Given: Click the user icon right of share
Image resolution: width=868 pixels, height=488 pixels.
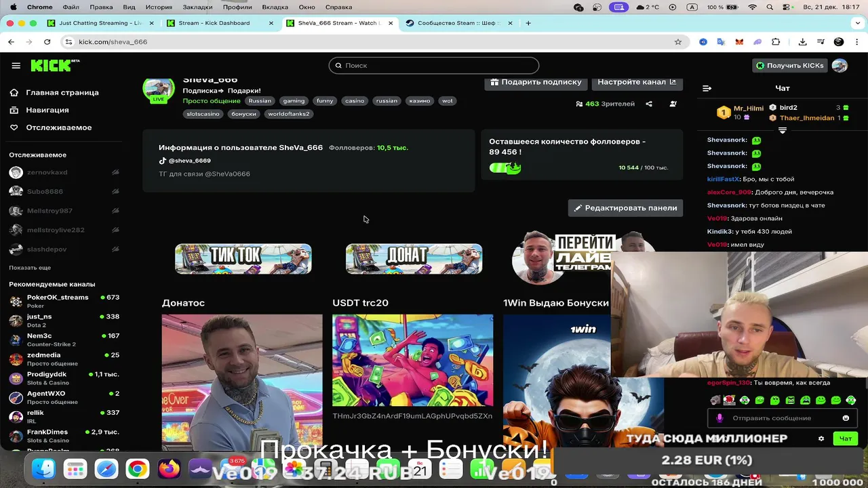Looking at the screenshot, I should pos(673,104).
